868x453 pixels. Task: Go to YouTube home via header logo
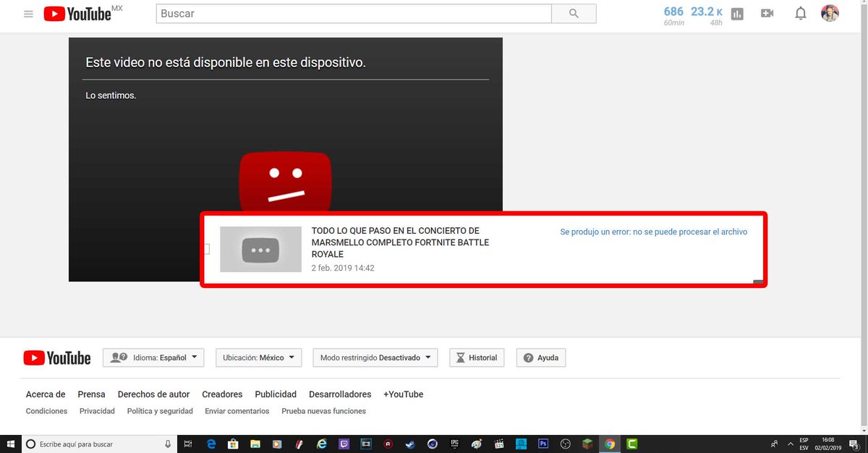77,14
